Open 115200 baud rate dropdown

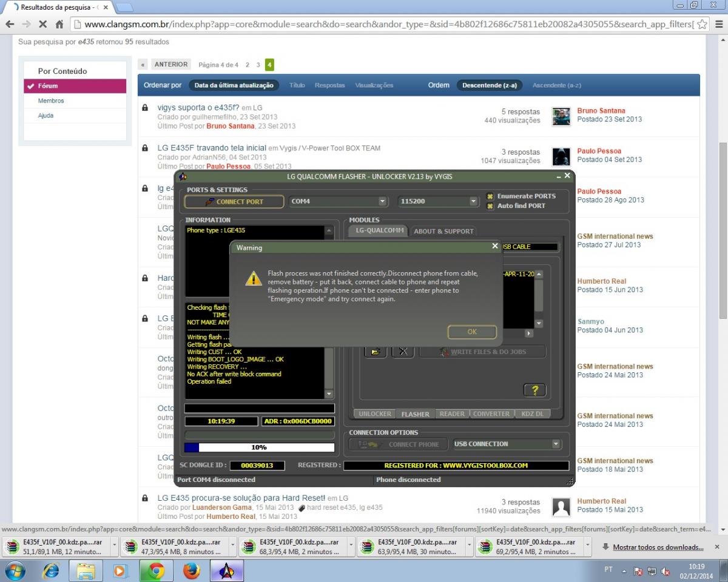click(x=473, y=201)
